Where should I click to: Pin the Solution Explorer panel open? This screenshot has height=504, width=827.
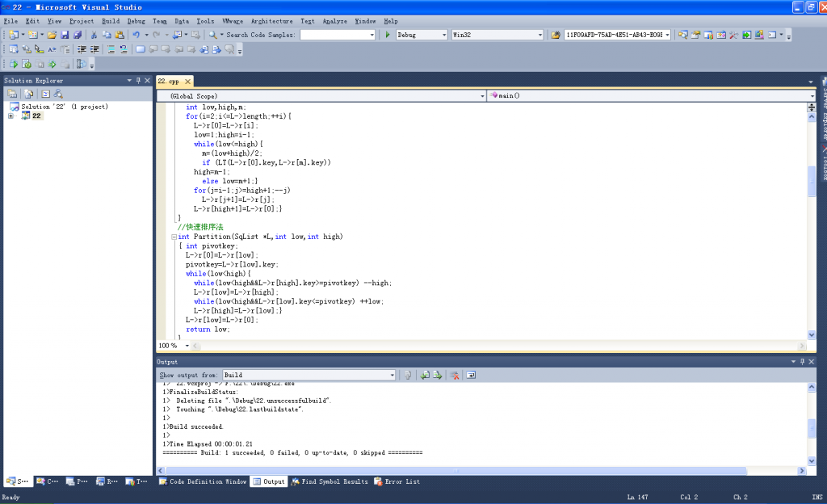coord(139,81)
